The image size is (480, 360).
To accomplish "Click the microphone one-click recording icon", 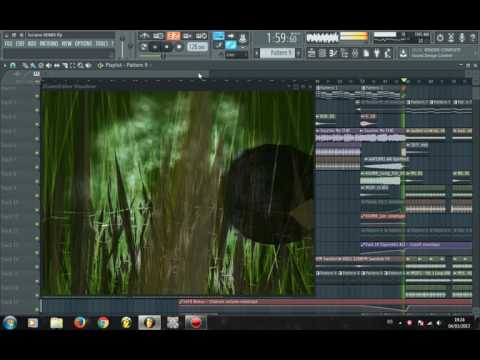I will 462,38.
